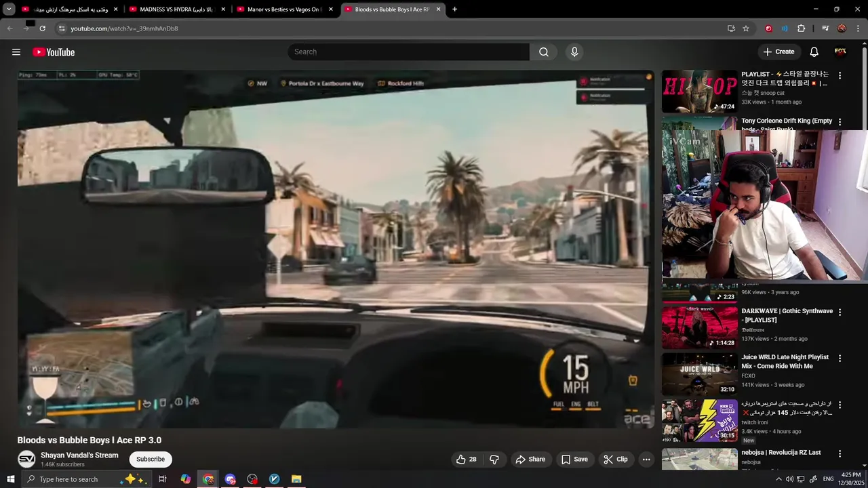
Task: Click the Create button
Action: [778, 52]
